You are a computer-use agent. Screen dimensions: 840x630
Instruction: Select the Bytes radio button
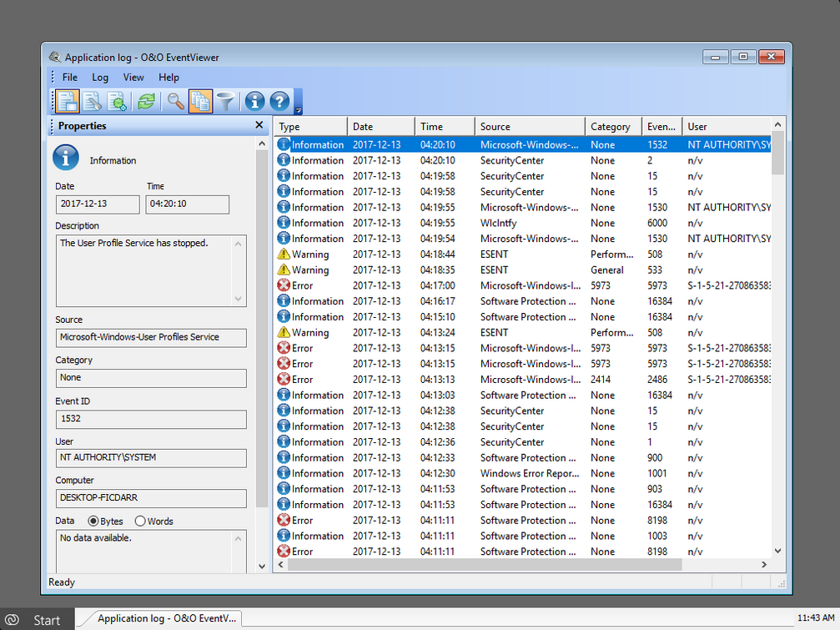(93, 522)
